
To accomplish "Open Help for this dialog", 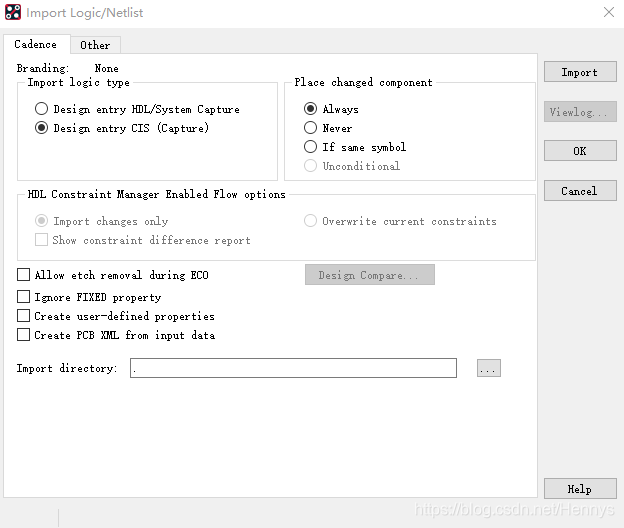I will pyautogui.click(x=580, y=489).
